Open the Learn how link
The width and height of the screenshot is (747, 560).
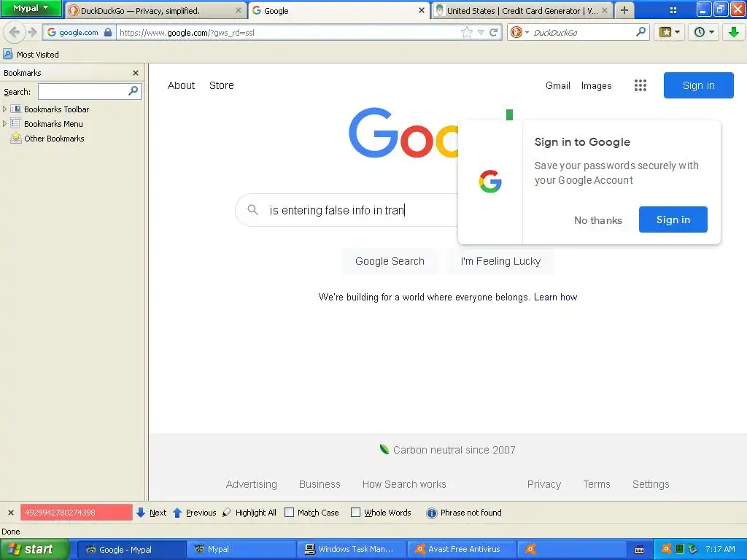point(555,297)
